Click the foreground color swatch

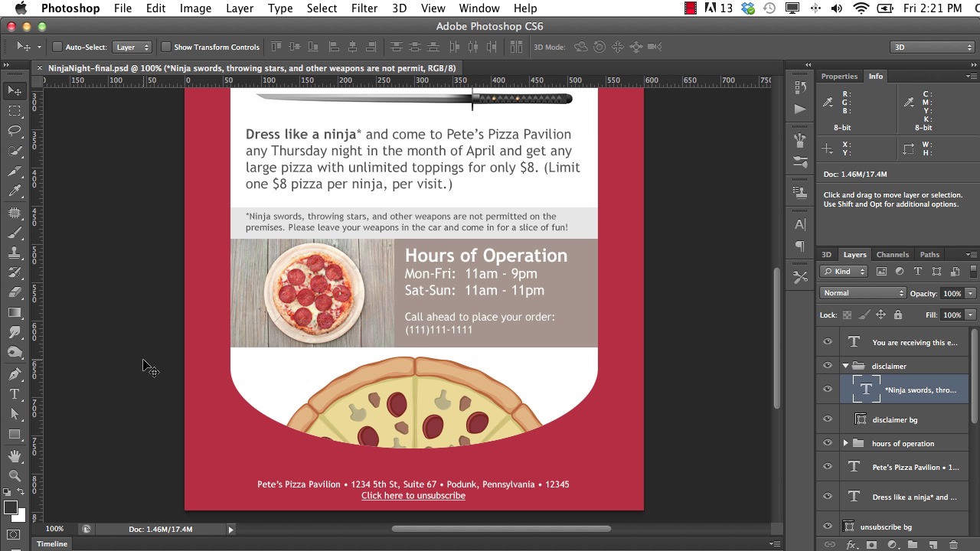click(10, 508)
